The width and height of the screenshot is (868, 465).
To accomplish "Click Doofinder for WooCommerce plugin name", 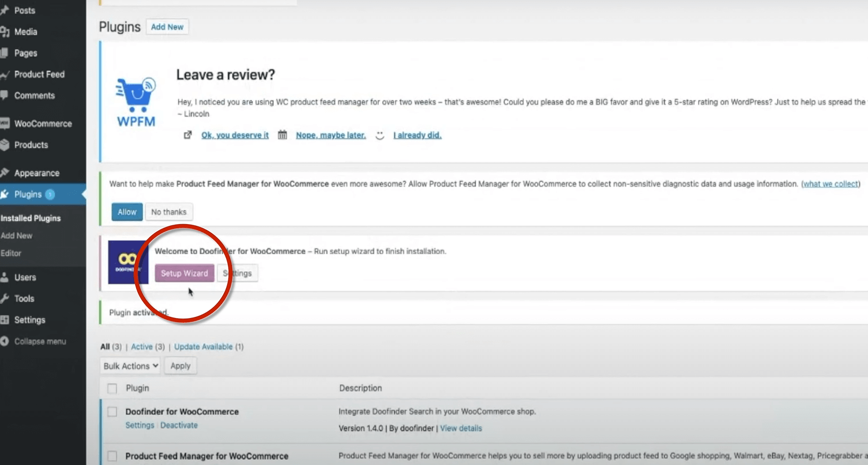I will tap(182, 412).
